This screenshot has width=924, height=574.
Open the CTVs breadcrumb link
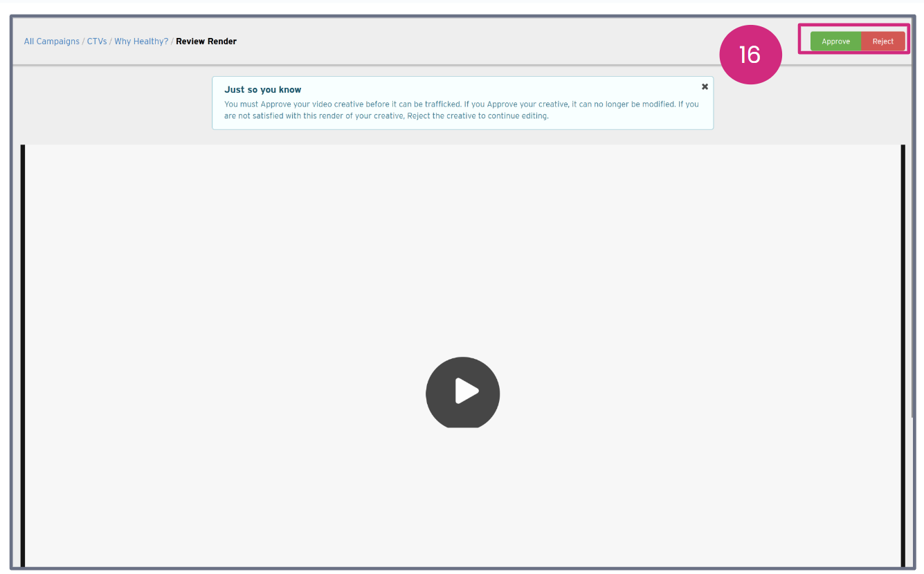tap(97, 41)
